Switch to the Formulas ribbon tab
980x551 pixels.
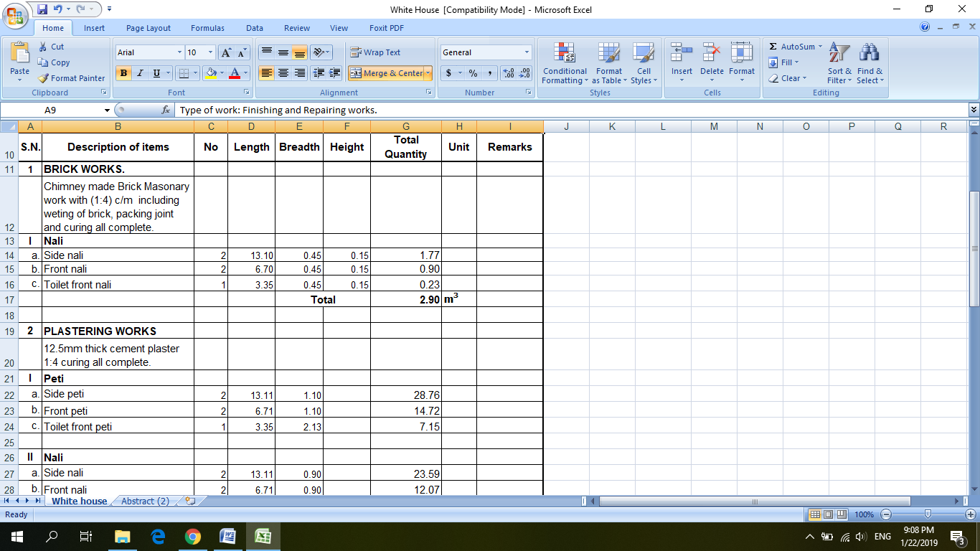tap(207, 28)
